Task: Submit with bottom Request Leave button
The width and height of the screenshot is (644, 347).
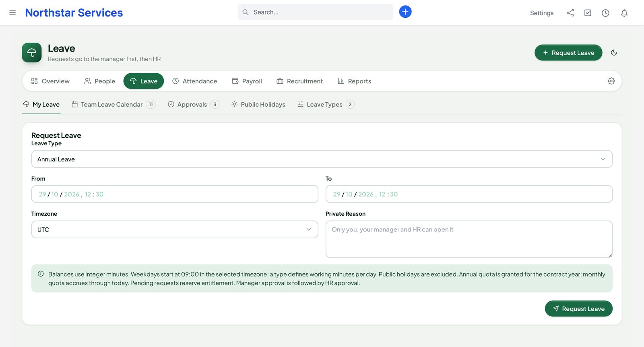Action: coord(578,308)
